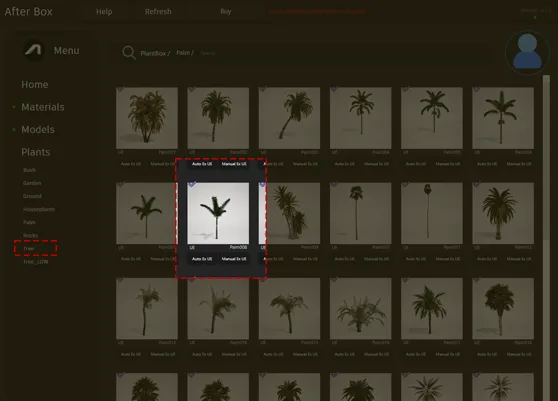Select the Rocks category

click(x=31, y=235)
